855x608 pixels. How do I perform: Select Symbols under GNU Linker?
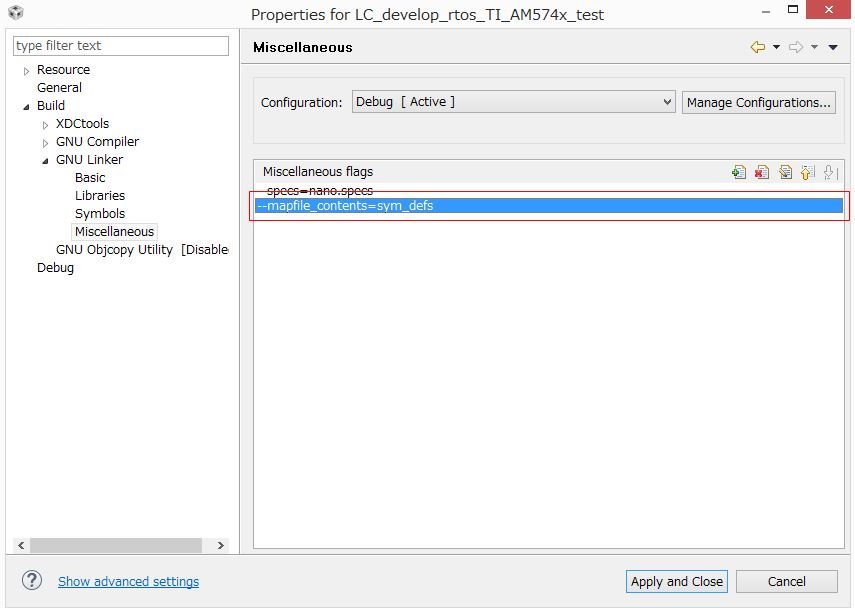[x=99, y=213]
